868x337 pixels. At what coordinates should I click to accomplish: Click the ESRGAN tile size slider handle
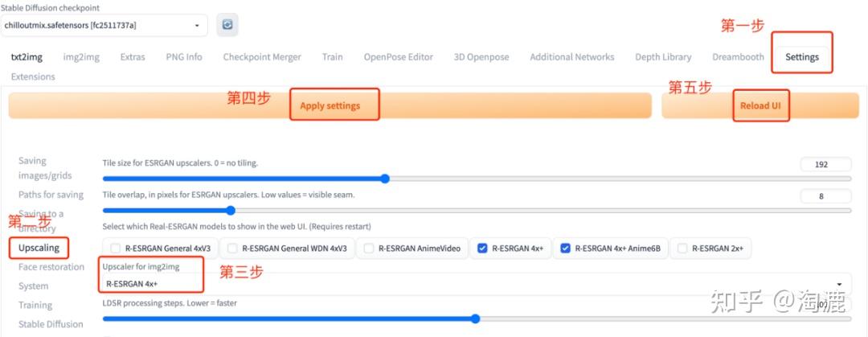[x=385, y=179]
